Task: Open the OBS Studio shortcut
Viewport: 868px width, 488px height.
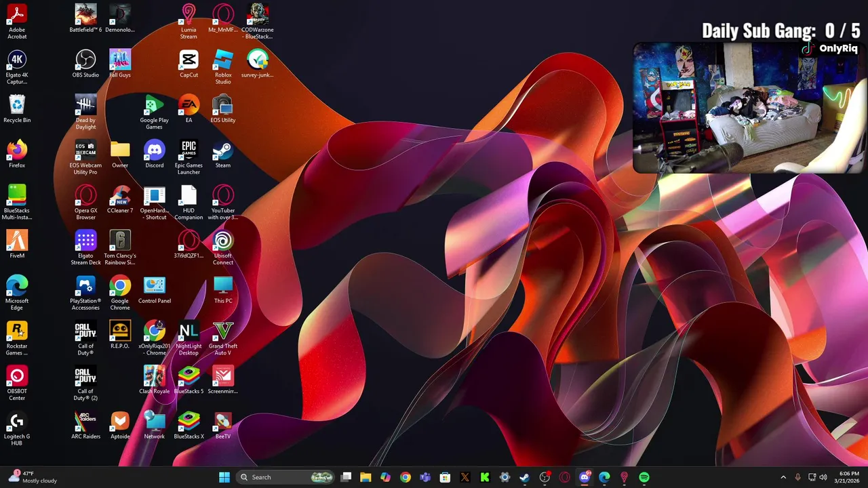Action: point(85,64)
